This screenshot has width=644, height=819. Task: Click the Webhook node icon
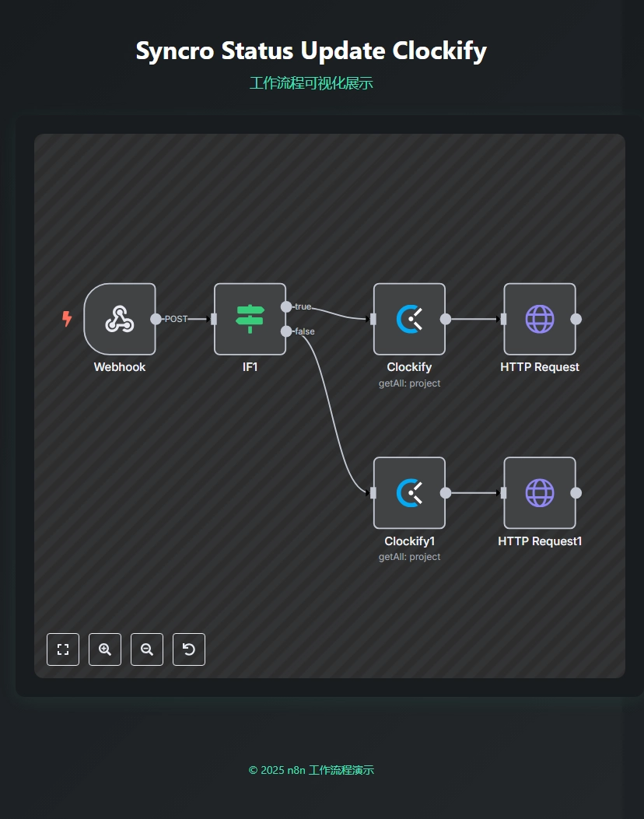120,319
